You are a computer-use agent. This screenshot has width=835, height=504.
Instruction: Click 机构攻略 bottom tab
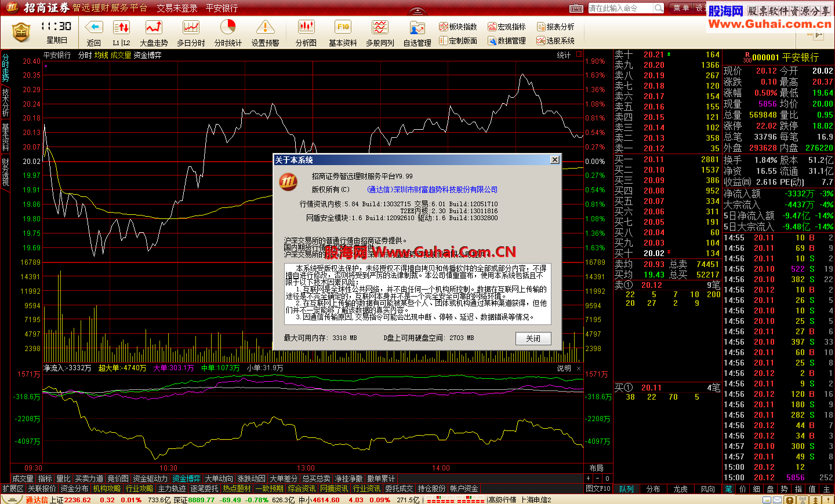click(107, 489)
